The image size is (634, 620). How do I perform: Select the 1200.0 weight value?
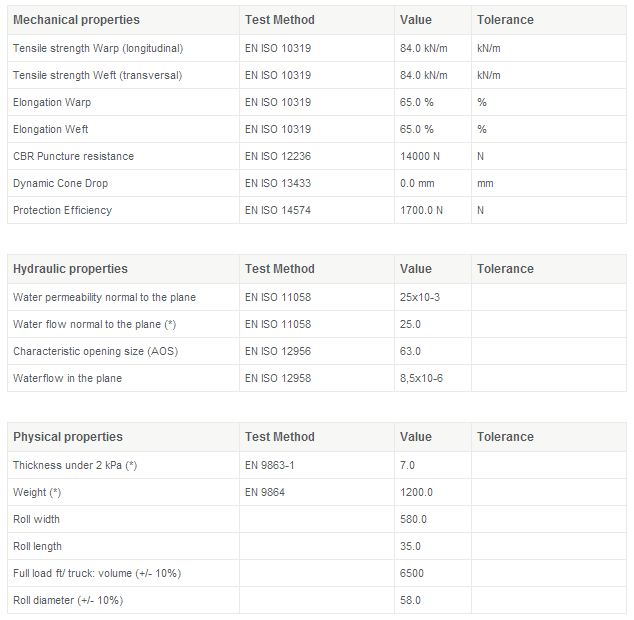coord(416,492)
